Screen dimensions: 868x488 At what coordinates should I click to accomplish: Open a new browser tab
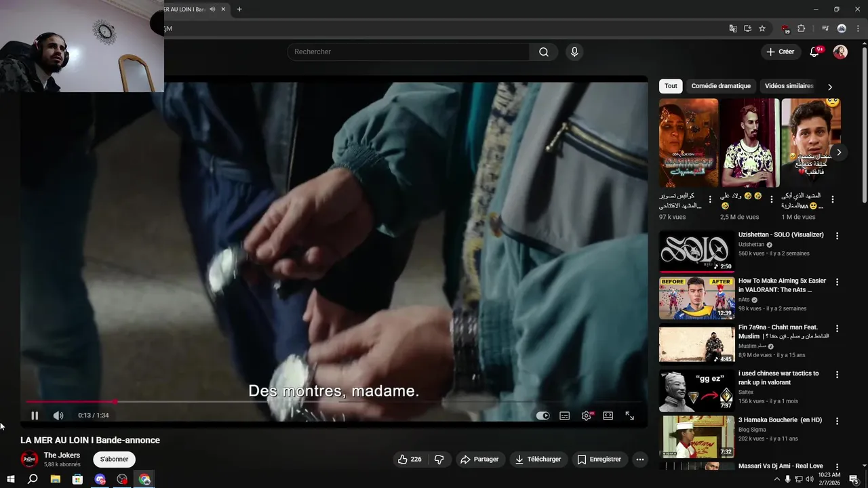(x=239, y=9)
